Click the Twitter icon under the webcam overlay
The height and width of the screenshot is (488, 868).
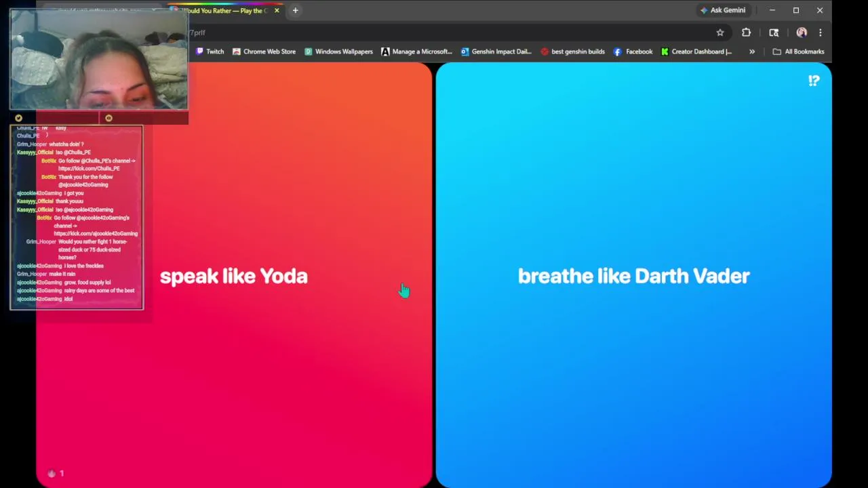tap(18, 118)
